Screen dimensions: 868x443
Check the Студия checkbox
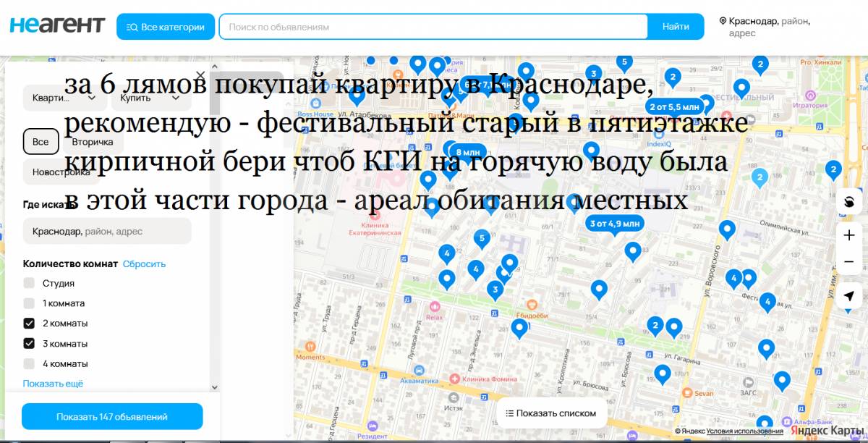pyautogui.click(x=29, y=283)
